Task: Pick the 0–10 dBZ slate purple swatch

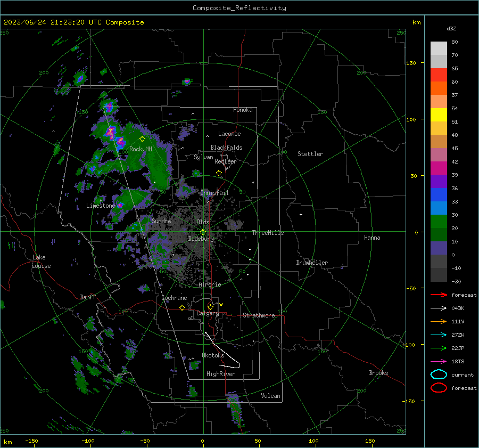Action: click(439, 248)
